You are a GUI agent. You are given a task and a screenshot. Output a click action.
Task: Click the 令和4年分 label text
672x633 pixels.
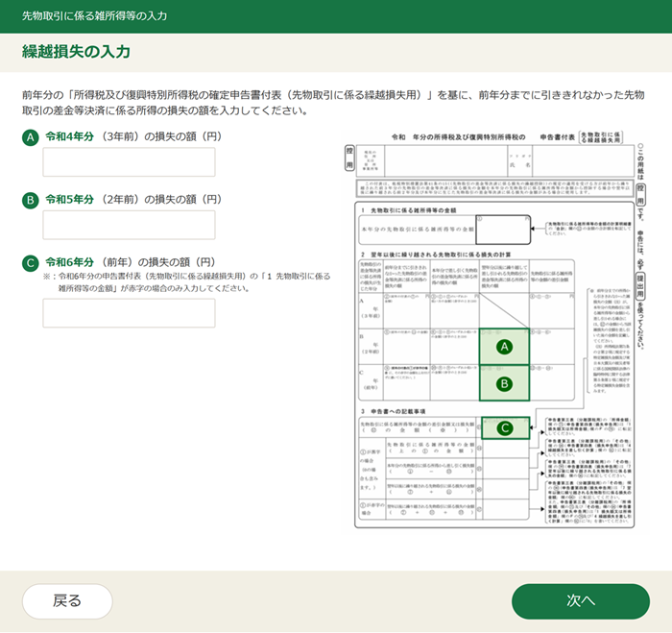(x=70, y=136)
